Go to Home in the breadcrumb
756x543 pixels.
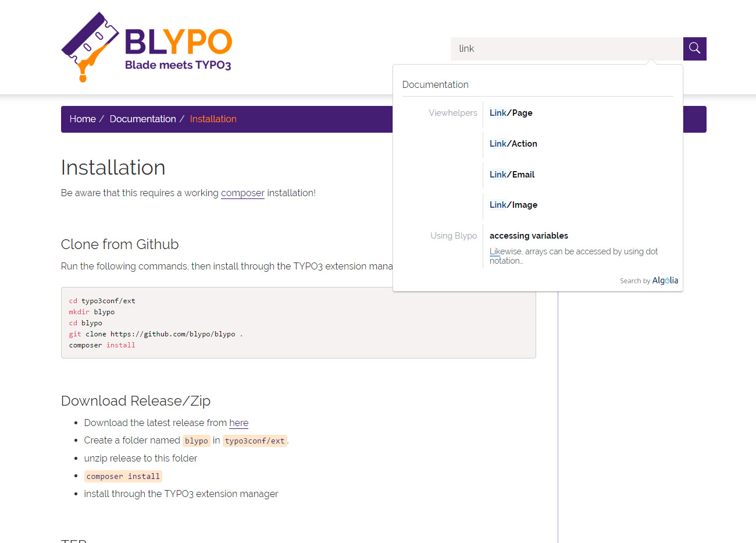tap(83, 119)
